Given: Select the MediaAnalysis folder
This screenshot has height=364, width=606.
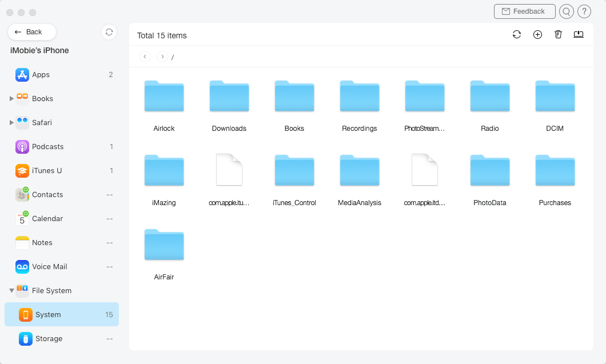Looking at the screenshot, I should coord(360,171).
